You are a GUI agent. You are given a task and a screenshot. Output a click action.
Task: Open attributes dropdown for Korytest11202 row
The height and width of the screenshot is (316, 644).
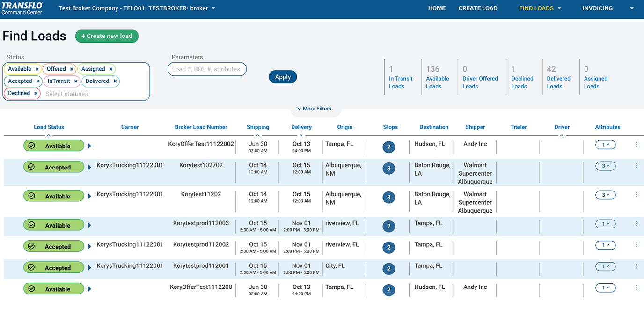pyautogui.click(x=605, y=195)
